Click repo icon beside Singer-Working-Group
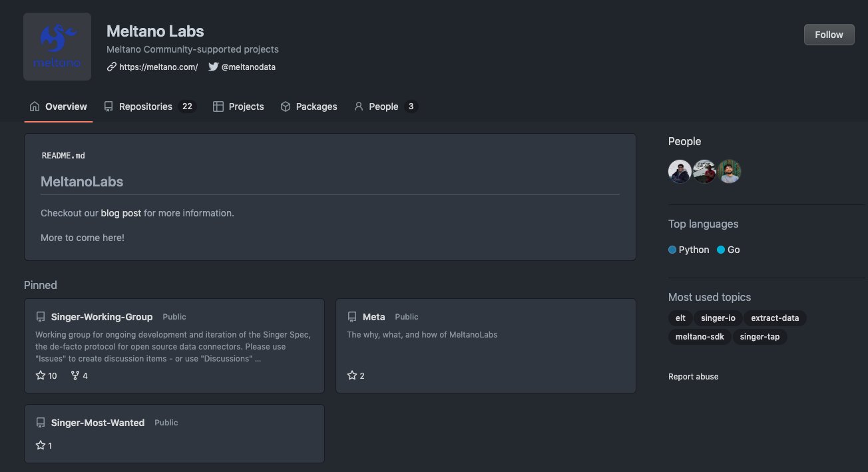Viewport: 868px width, 472px height. (x=41, y=317)
